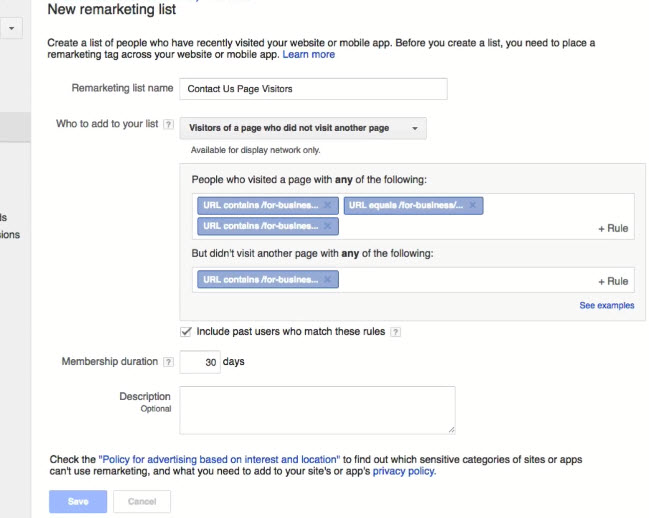Viewport: 649px width, 518px height.
Task: Click help icon next to 'Who to add to your list'
Action: click(168, 125)
